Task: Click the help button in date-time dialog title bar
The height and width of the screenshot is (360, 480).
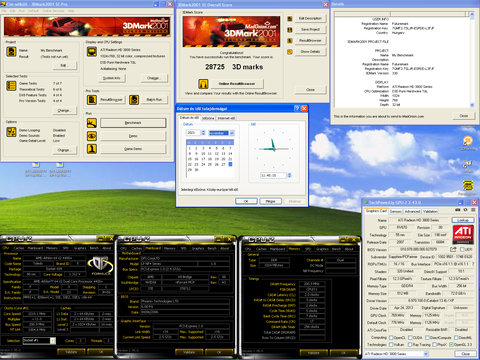Action: pyautogui.click(x=297, y=108)
